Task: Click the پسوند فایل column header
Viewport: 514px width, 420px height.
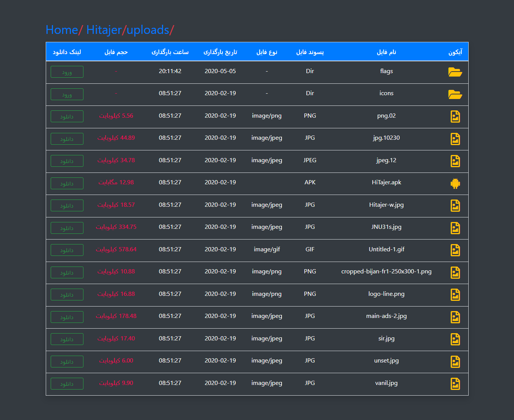Action: 310,52
